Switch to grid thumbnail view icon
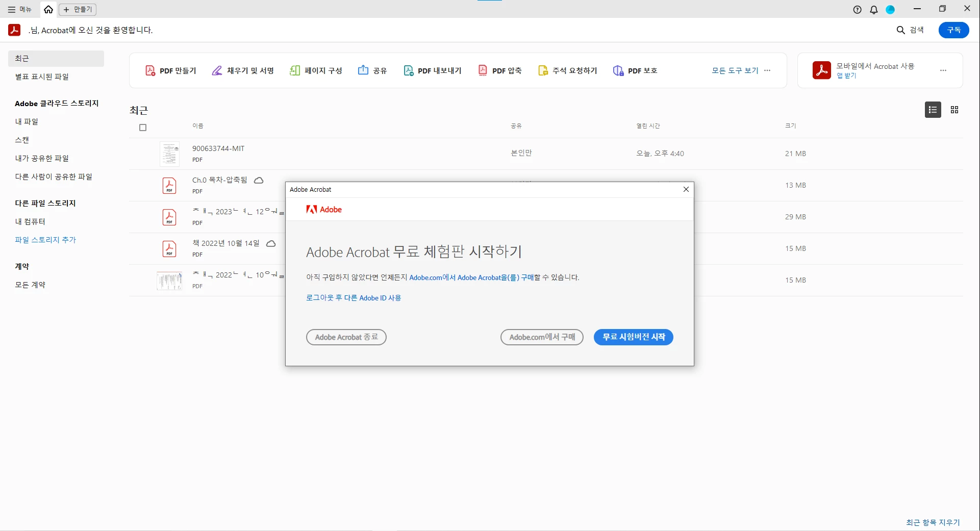This screenshot has height=531, width=980. click(x=954, y=110)
